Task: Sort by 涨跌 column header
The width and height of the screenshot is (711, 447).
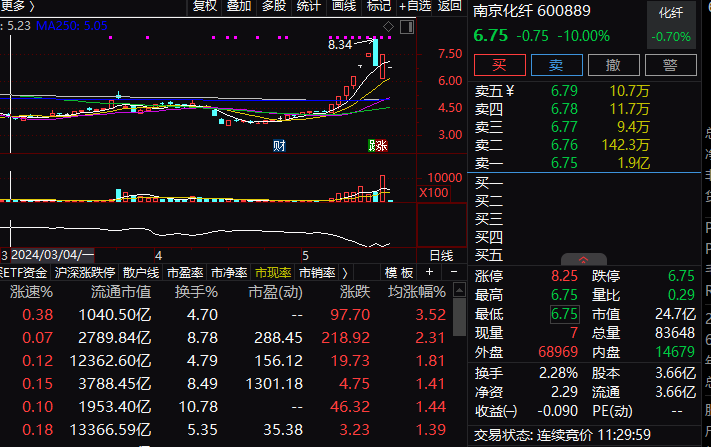Action: 355,292
